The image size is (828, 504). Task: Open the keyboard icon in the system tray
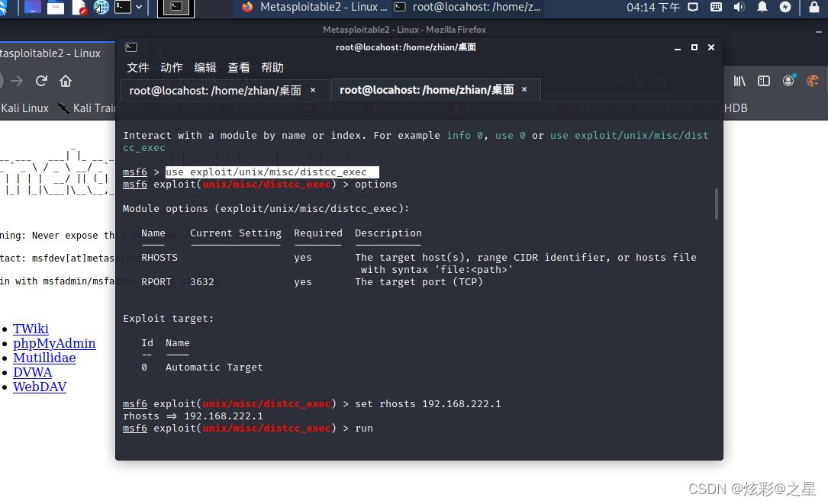(x=716, y=7)
